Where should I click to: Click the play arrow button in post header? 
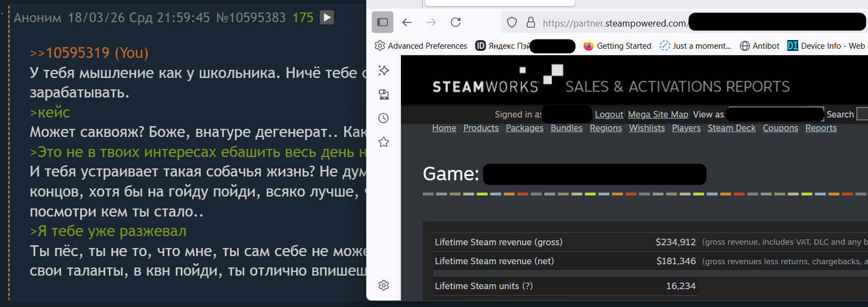pos(327,17)
